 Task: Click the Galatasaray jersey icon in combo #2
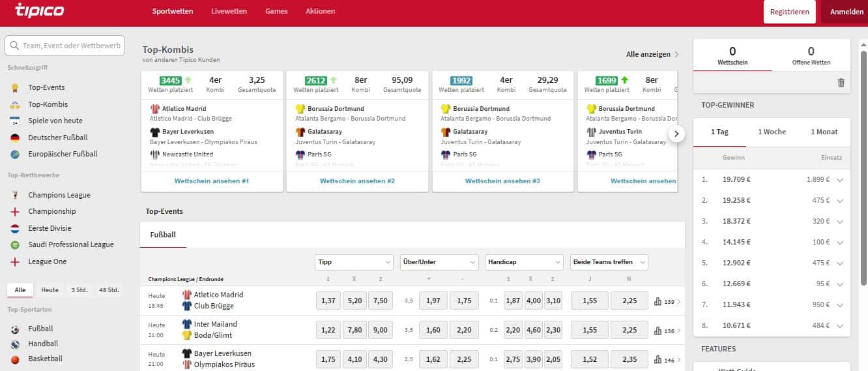pyautogui.click(x=300, y=132)
